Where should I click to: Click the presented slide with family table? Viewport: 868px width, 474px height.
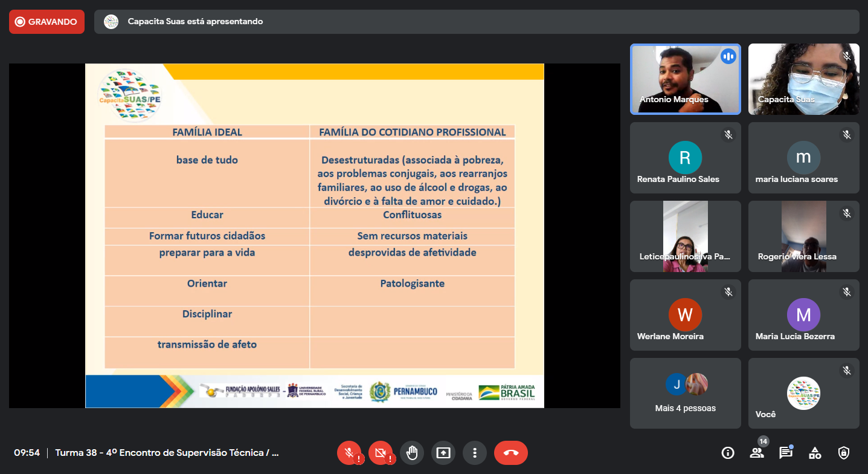pyautogui.click(x=314, y=236)
